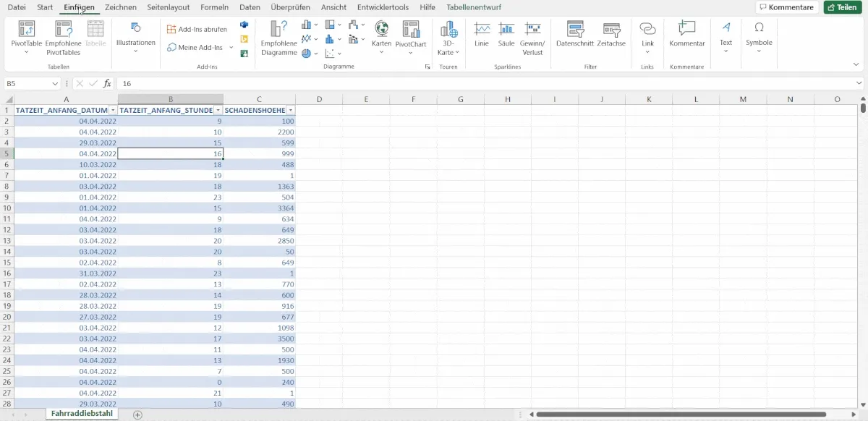868x421 pixels.
Task: Click the Visio Data Visualizer add-in icon
Action: point(244,25)
